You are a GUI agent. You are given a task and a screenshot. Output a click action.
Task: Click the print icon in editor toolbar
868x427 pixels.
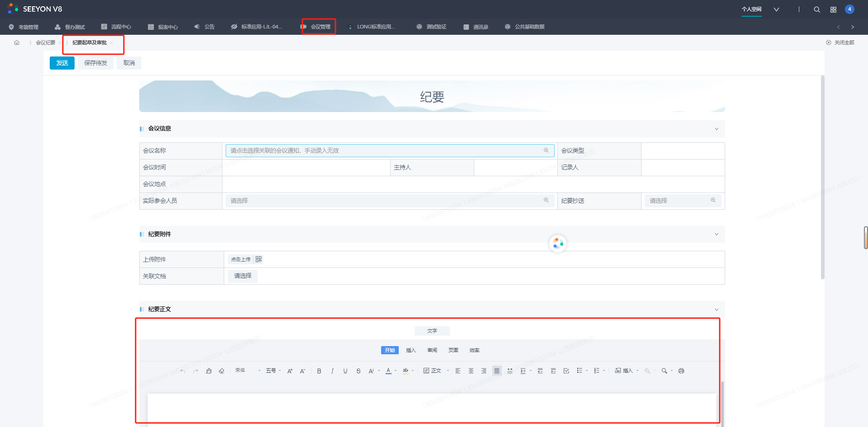point(681,371)
